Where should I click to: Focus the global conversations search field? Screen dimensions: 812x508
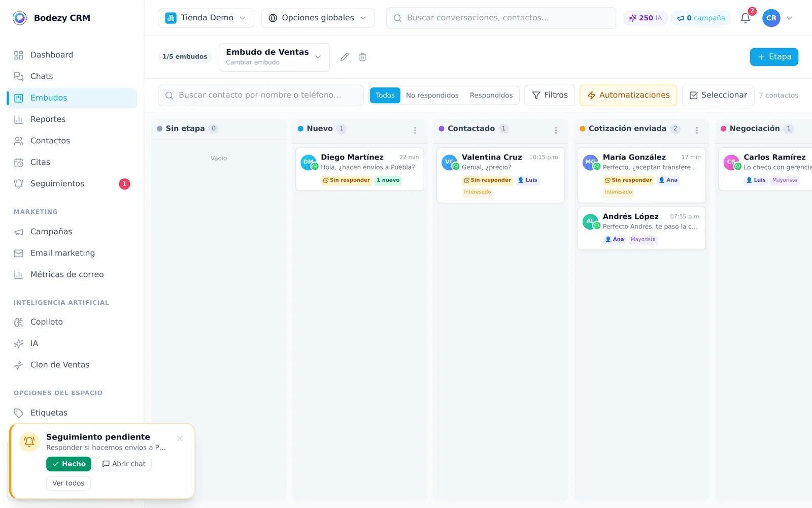501,18
